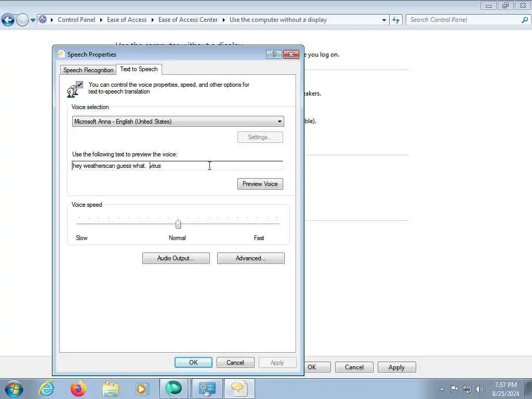Open Firefox from the taskbar
The width and height of the screenshot is (532, 399).
(78, 389)
